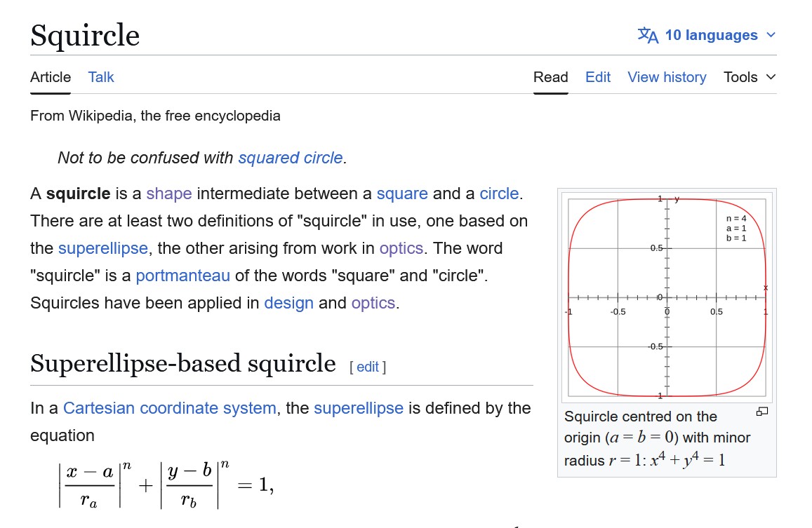Image resolution: width=812 pixels, height=528 pixels.
Task: Switch to the Article tab
Action: point(51,77)
